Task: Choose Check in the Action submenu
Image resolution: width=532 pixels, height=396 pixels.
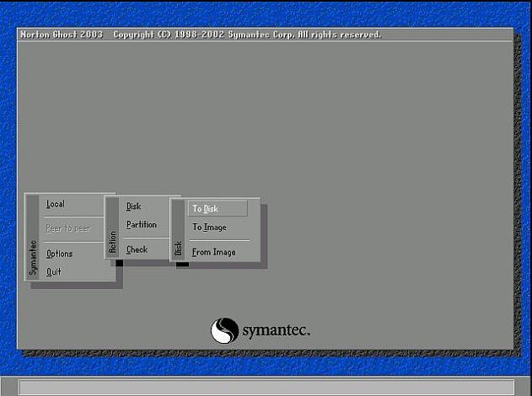Action: click(x=137, y=249)
